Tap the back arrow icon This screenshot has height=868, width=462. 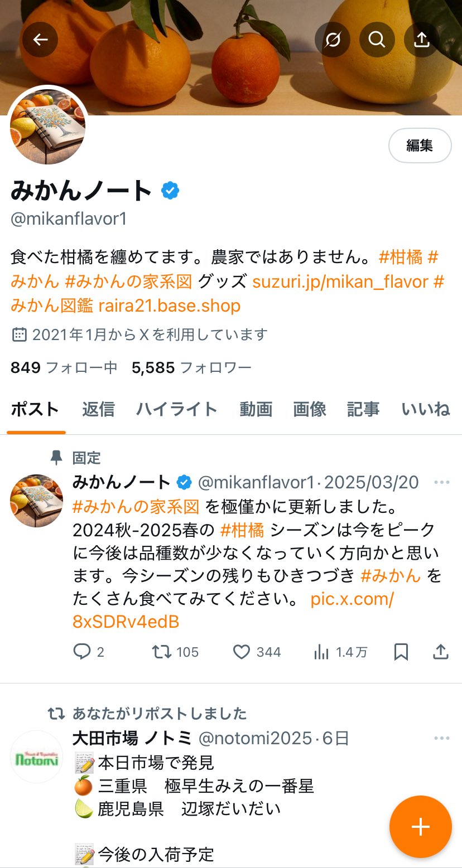40,40
